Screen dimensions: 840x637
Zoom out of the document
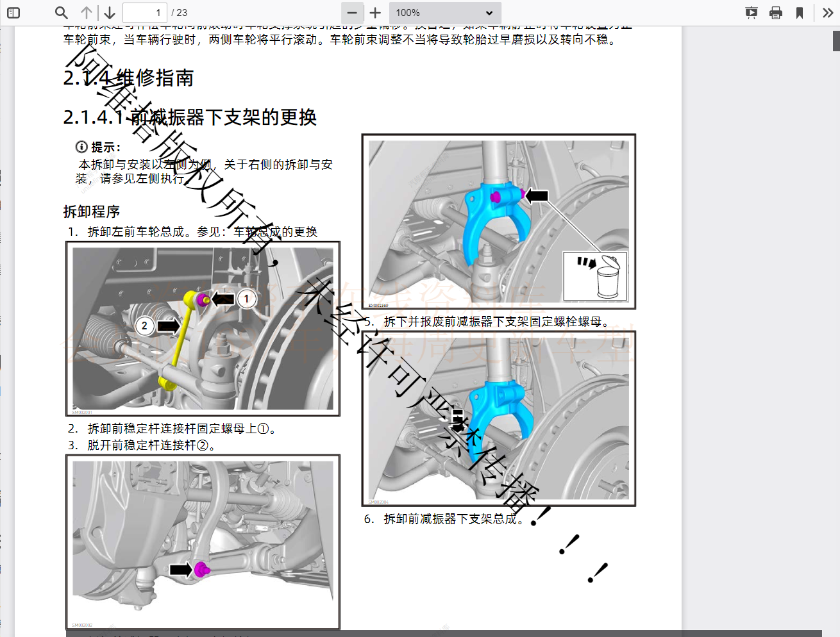352,12
